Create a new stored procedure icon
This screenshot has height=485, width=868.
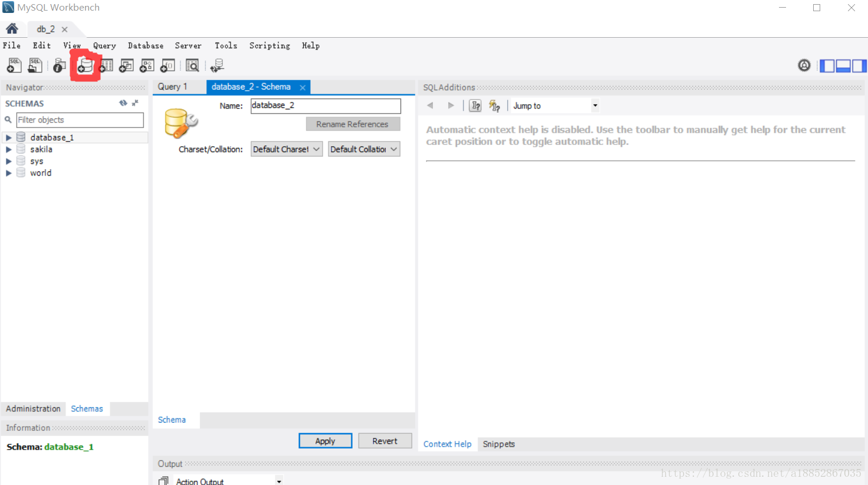pyautogui.click(x=147, y=65)
